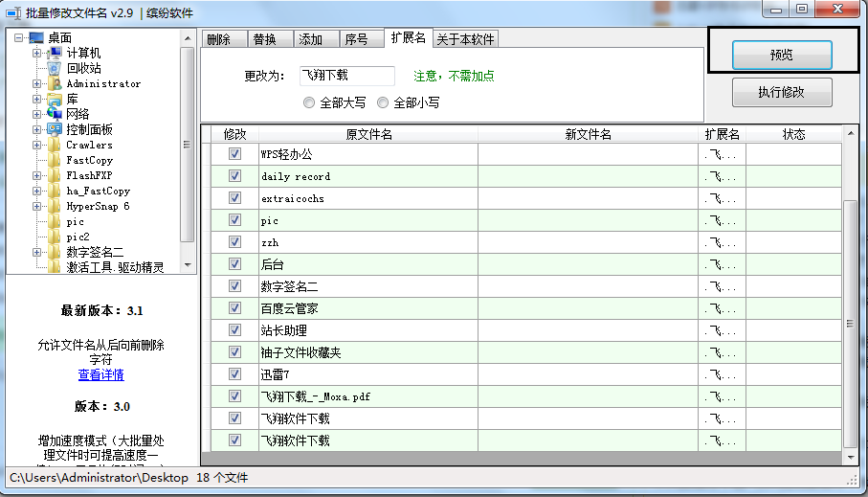Select the 柚子文件收藏夹 file name cell
This screenshot has width=868, height=497.
click(x=368, y=352)
